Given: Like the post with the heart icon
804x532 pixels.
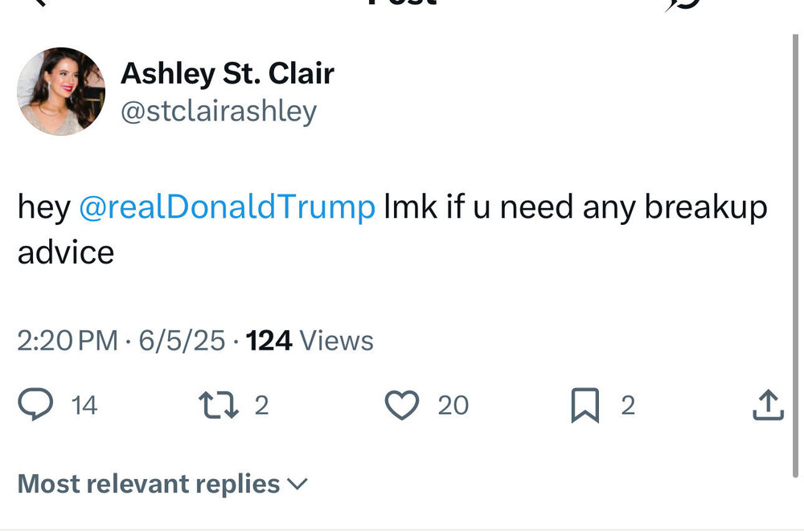Looking at the screenshot, I should tap(402, 405).
